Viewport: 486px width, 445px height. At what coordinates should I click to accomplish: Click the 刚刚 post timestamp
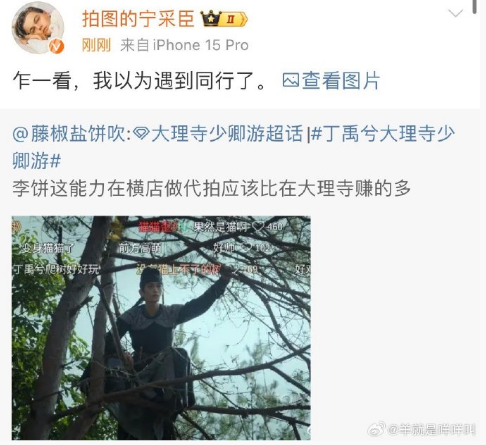(96, 45)
